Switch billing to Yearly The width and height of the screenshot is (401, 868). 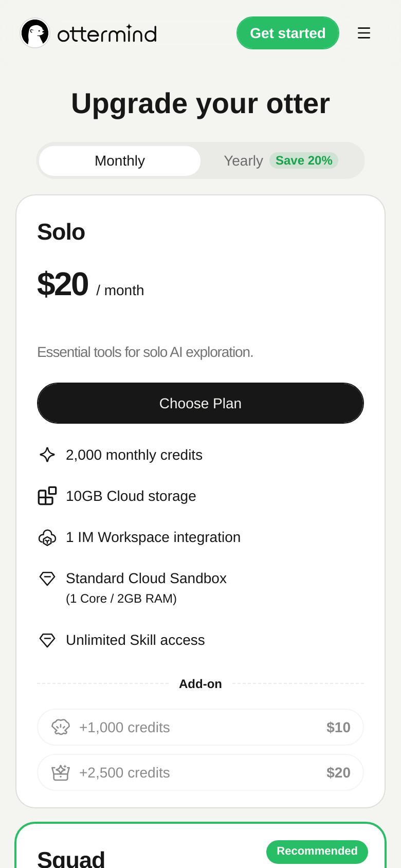tap(281, 161)
